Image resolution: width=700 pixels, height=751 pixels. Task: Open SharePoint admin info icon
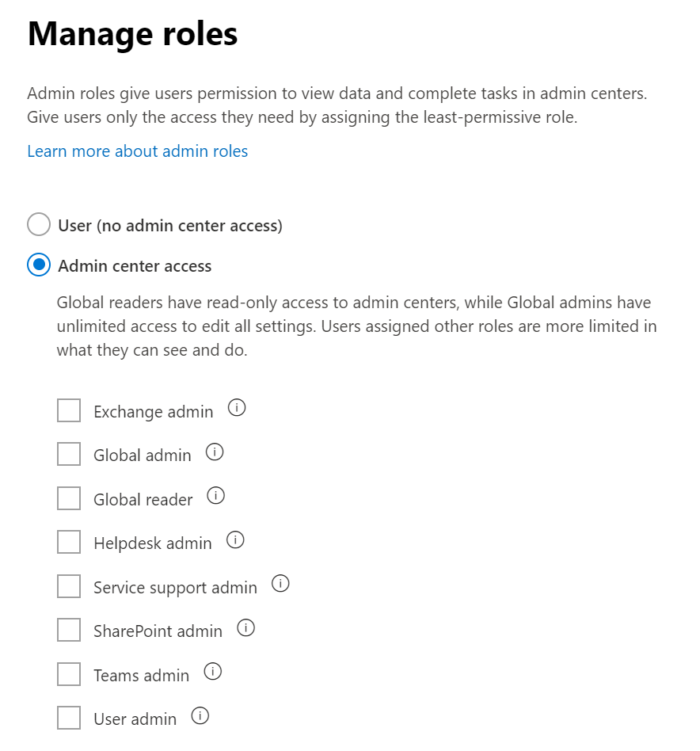[246, 628]
